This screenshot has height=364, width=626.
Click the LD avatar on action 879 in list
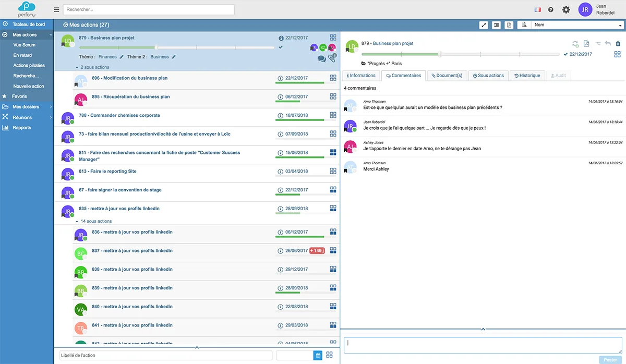point(68,41)
